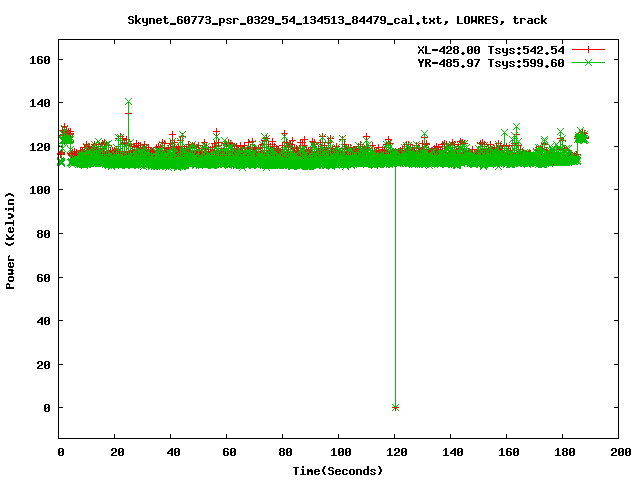640x480 pixels.
Task: Click the x-axis tick label 80
Action: coord(285,452)
